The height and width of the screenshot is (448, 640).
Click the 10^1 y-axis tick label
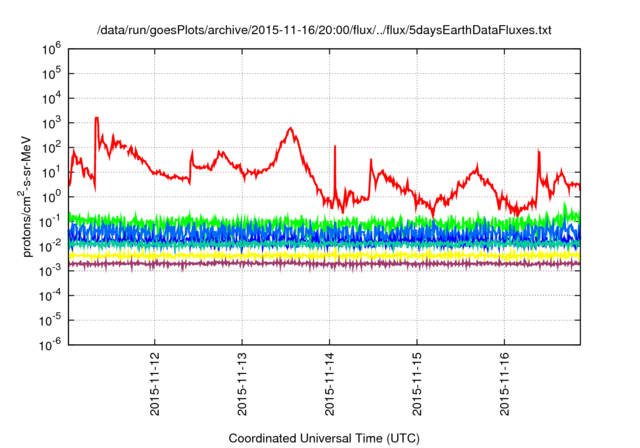[x=51, y=172]
